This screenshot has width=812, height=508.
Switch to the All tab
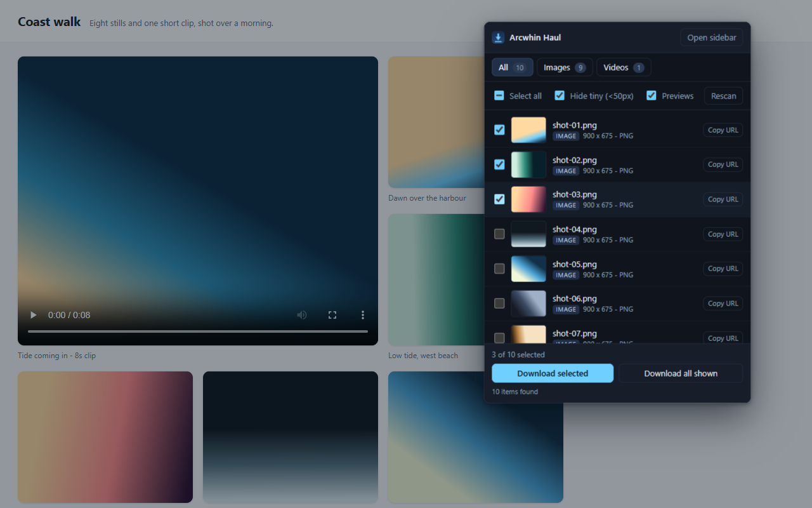pos(513,67)
